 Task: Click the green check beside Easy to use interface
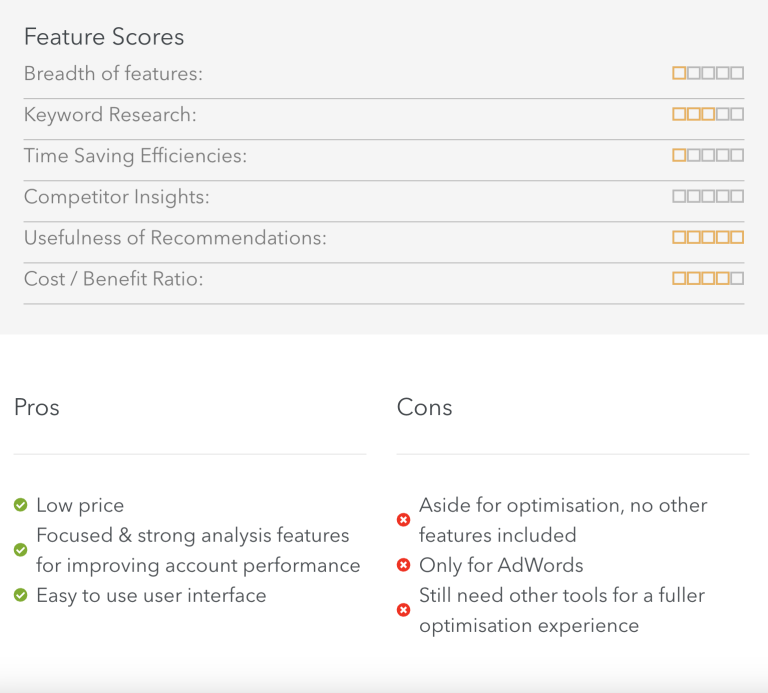21,595
